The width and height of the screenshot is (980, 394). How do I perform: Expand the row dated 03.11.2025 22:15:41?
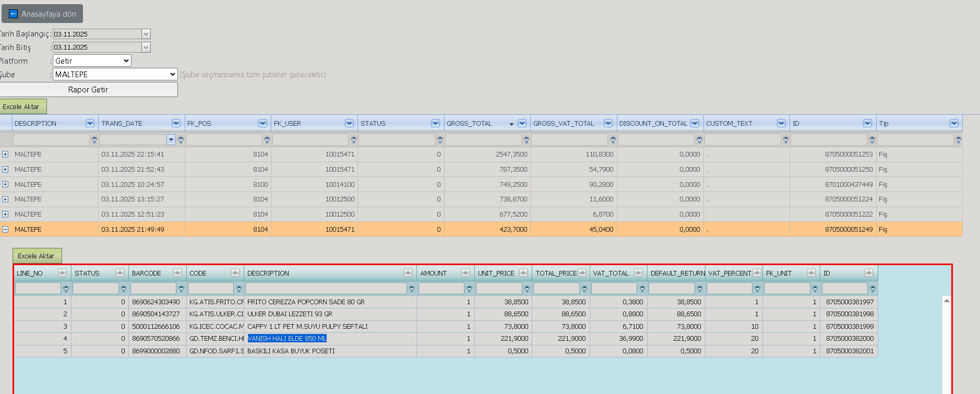pos(5,154)
